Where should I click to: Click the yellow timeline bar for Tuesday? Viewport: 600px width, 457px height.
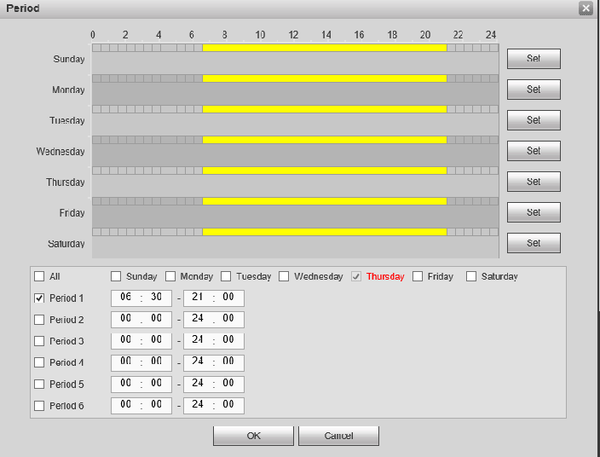pyautogui.click(x=324, y=109)
